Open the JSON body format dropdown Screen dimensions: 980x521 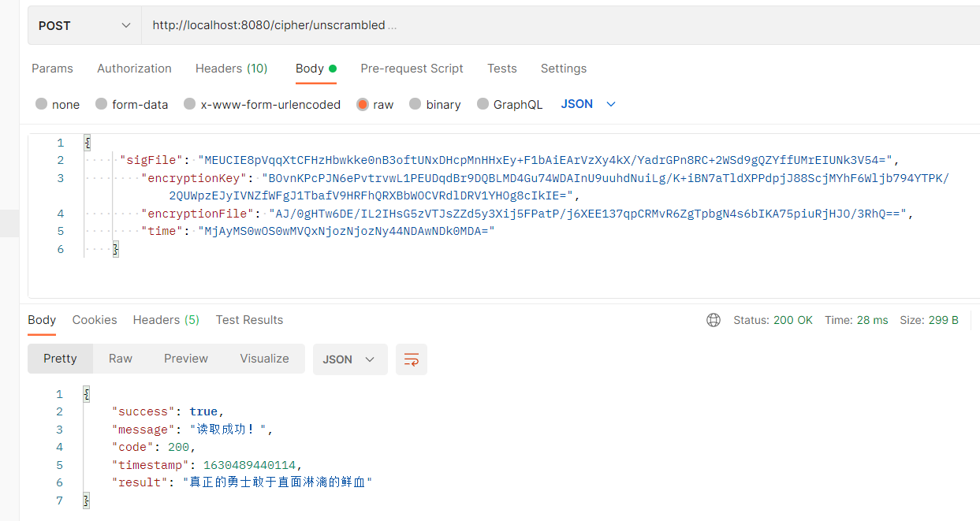click(587, 103)
